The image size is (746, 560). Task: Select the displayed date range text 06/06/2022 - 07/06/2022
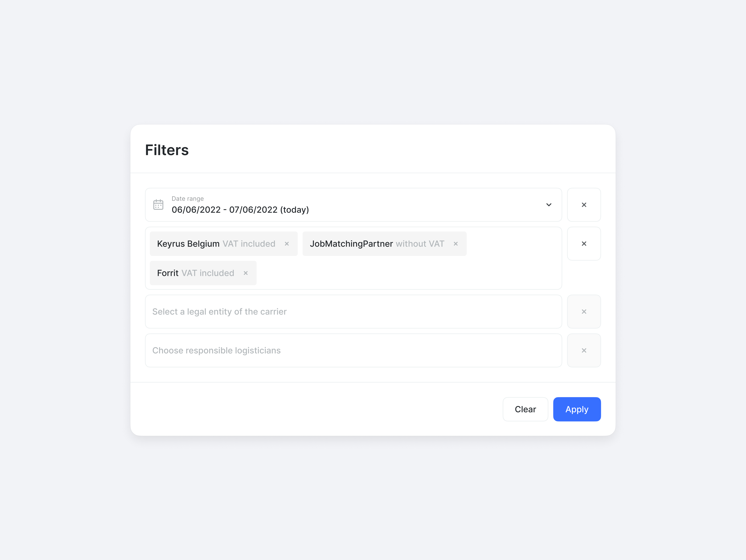point(240,209)
